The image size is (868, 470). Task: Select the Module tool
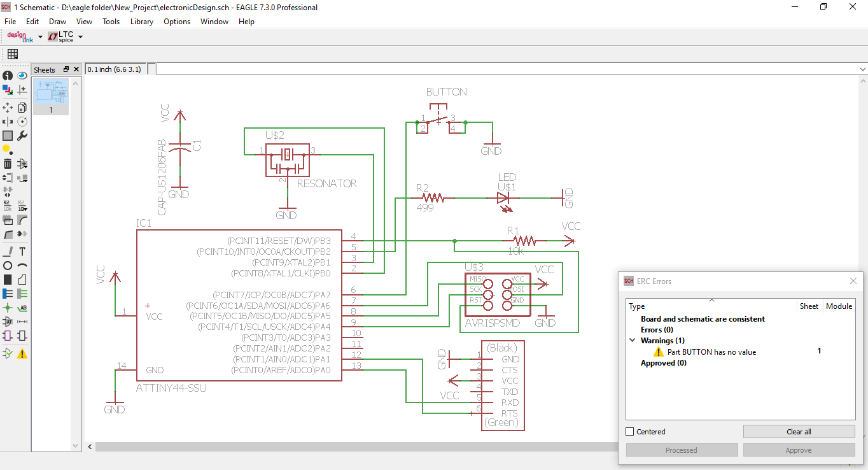click(x=8, y=336)
